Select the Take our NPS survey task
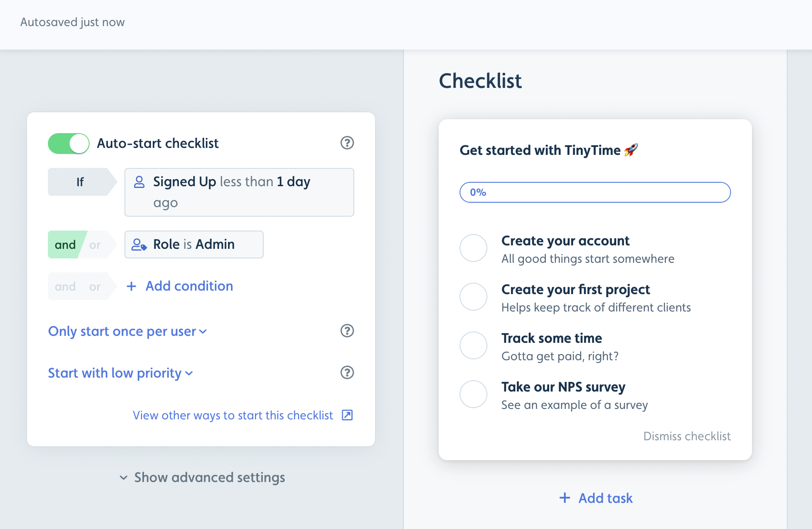Viewport: 812px width, 529px height. [x=564, y=387]
